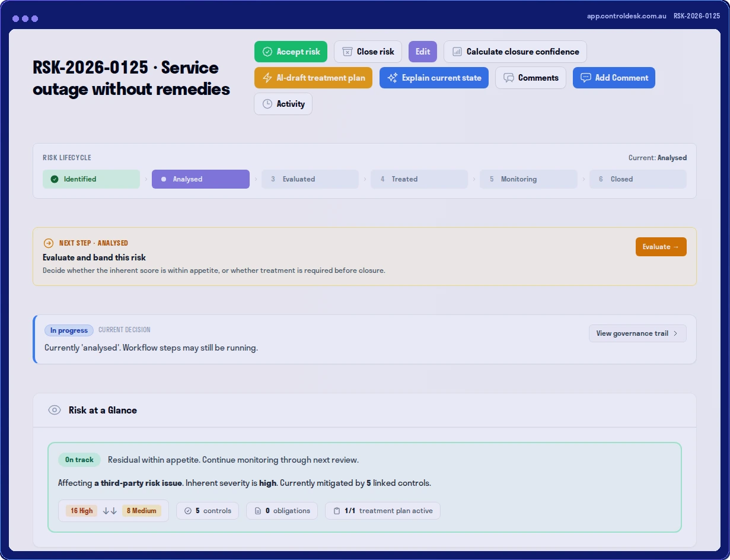Click Explain current state button
The image size is (730, 560).
pos(433,78)
